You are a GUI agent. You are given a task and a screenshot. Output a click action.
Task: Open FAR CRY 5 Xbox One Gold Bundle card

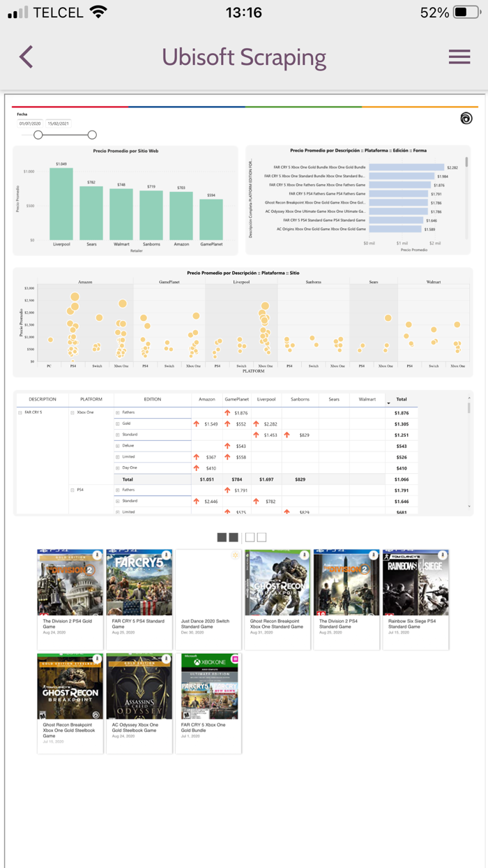coord(208,703)
